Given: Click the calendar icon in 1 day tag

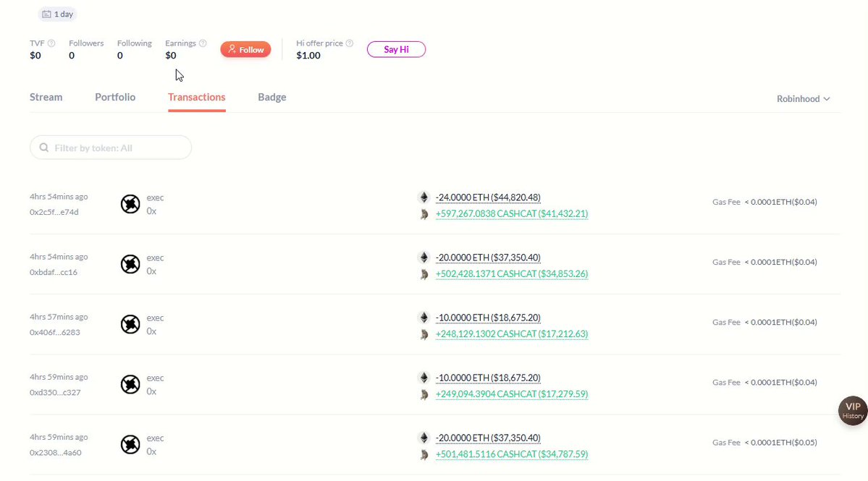Looking at the screenshot, I should click(x=46, y=14).
